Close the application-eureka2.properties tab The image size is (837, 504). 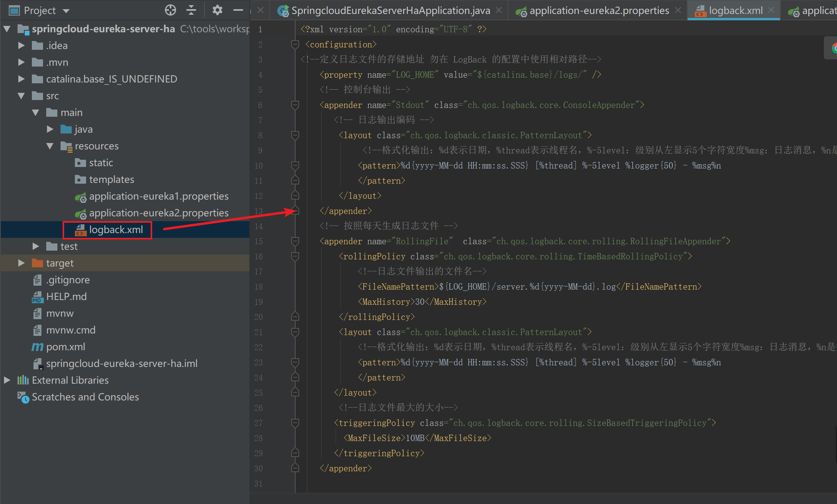[x=678, y=10]
